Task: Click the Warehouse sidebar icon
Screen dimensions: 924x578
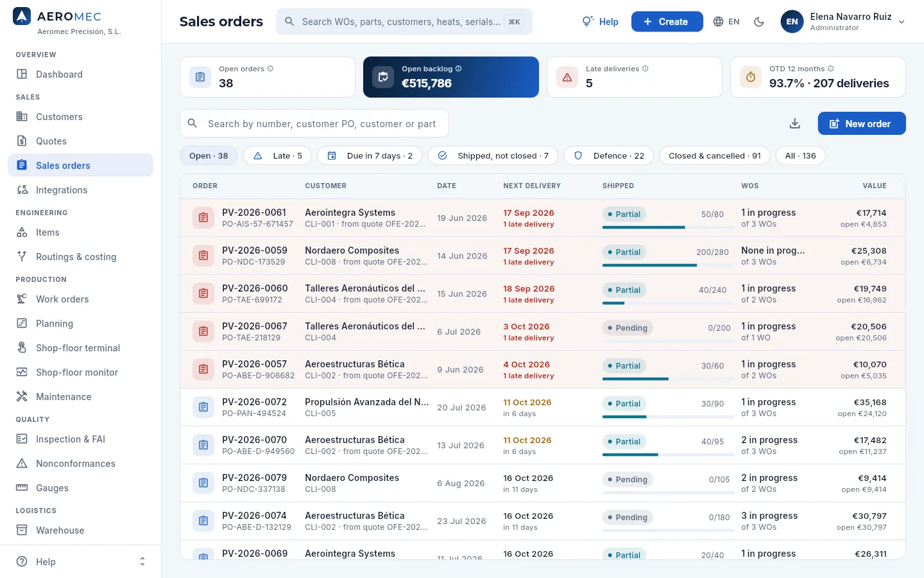Action: click(22, 530)
